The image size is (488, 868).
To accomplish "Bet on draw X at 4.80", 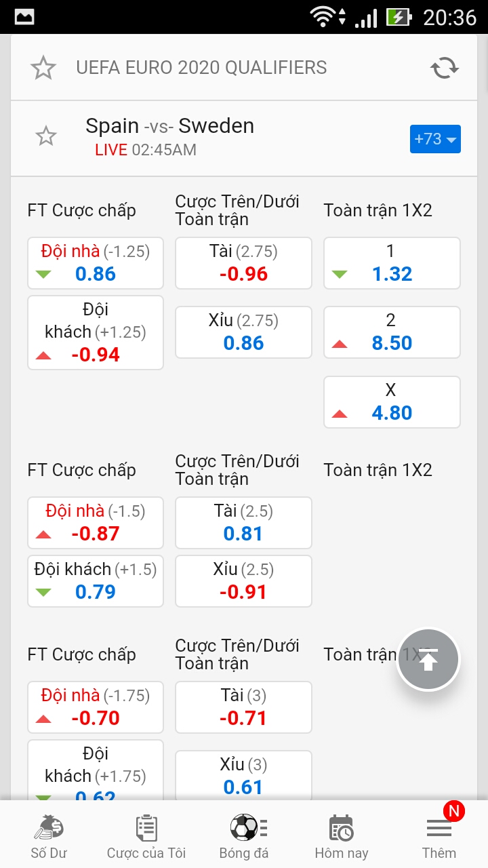I will (392, 402).
